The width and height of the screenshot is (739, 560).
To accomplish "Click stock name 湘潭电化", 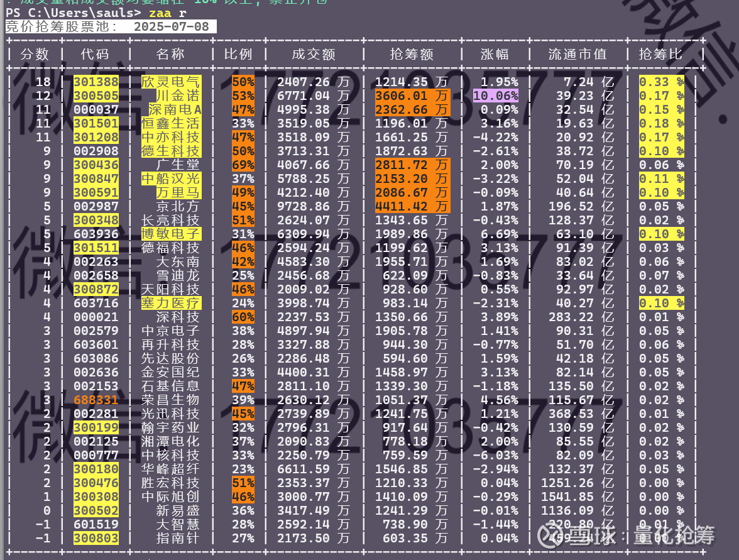I will click(171, 442).
